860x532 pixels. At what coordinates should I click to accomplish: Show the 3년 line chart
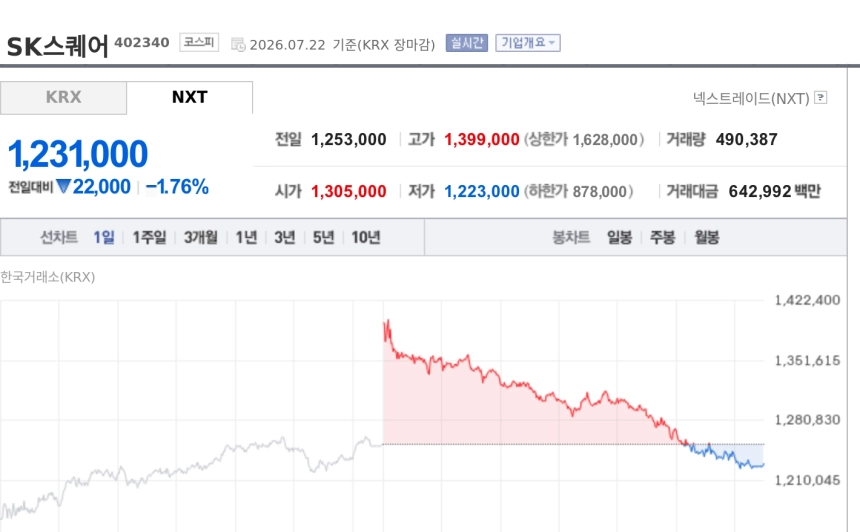coord(285,237)
